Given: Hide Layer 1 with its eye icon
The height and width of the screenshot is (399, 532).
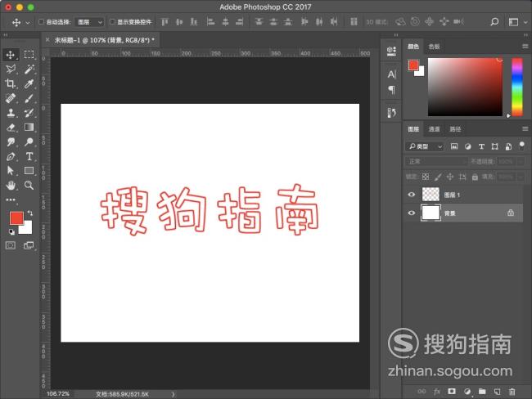Looking at the screenshot, I should point(411,195).
